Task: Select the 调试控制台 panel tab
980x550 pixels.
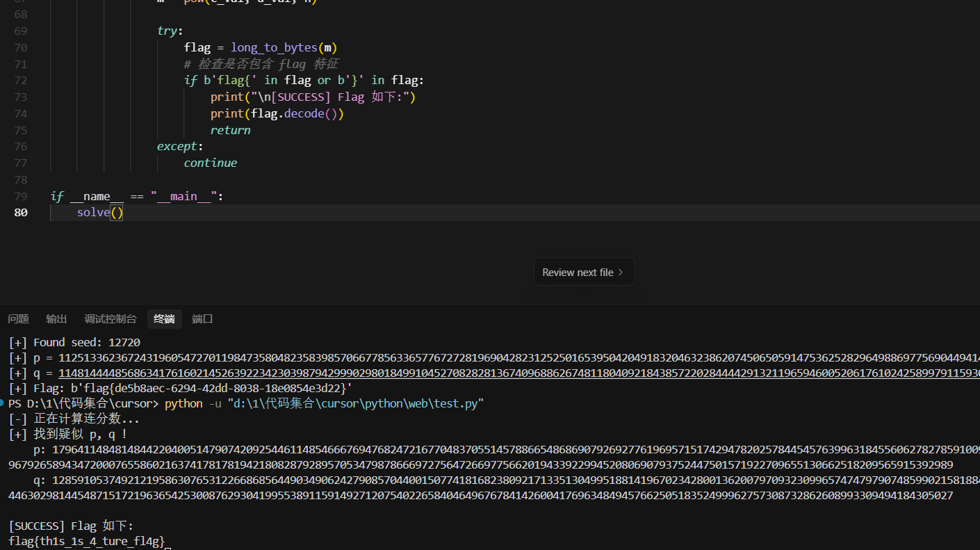Action: point(111,319)
